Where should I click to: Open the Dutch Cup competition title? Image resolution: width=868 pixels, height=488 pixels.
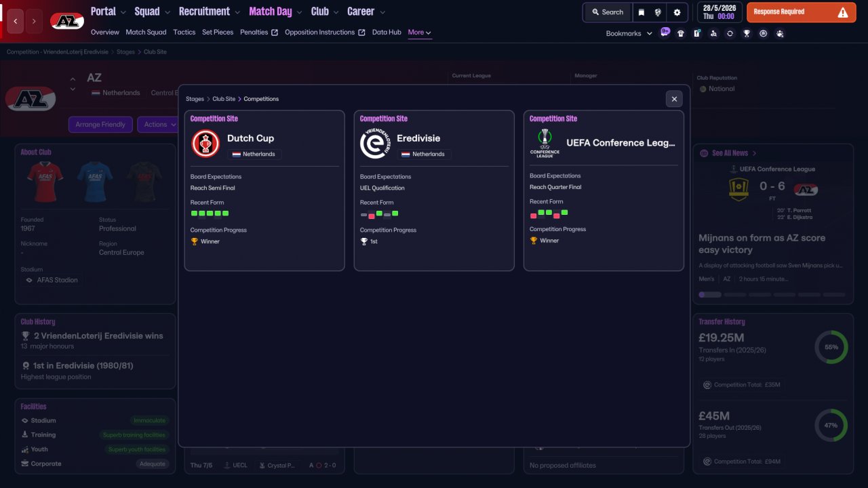(x=251, y=138)
